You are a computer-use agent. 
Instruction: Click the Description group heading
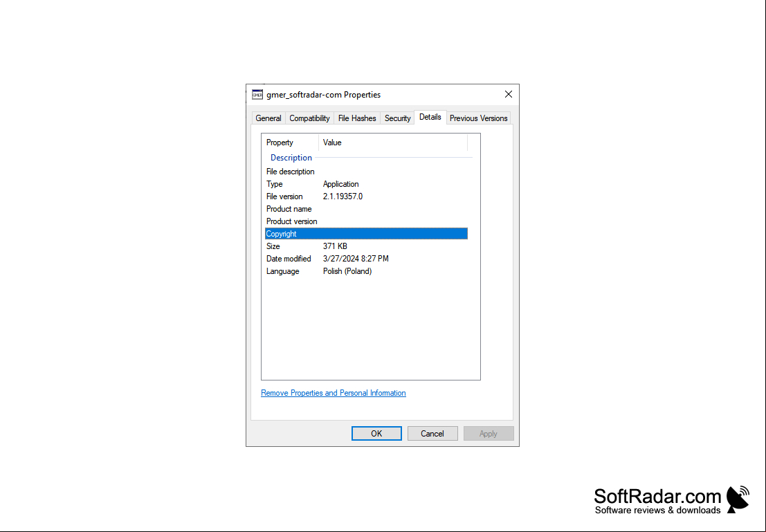tap(291, 158)
